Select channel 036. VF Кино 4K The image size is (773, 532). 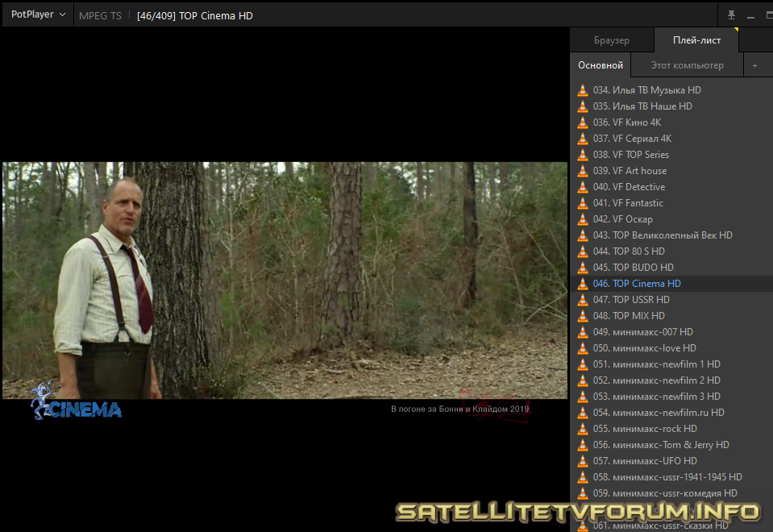pos(671,123)
